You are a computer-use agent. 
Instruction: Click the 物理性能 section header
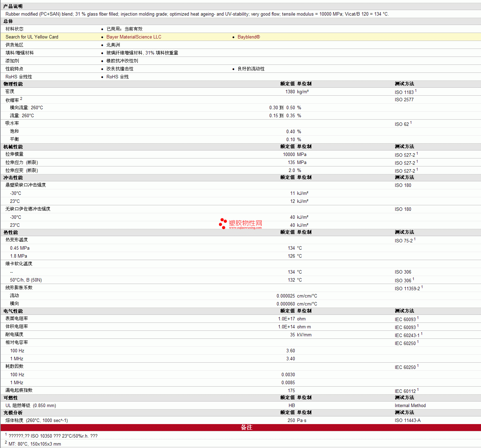[x=13, y=84]
